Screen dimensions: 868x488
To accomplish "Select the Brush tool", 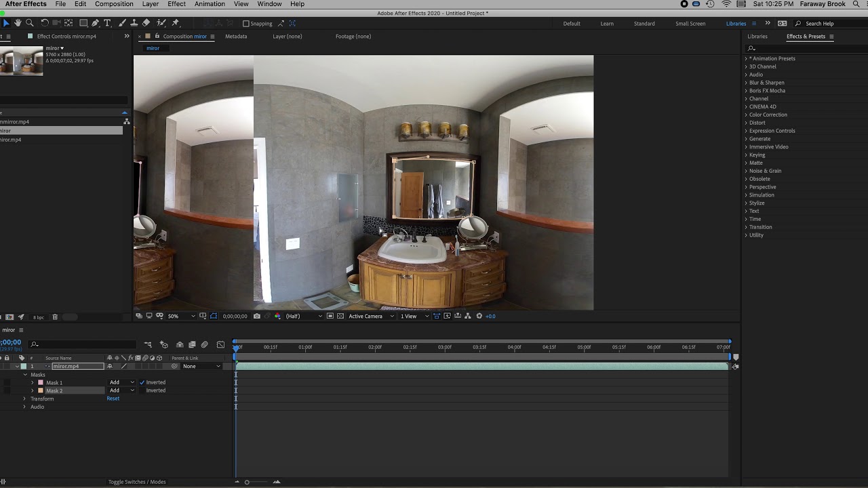I will click(x=122, y=23).
